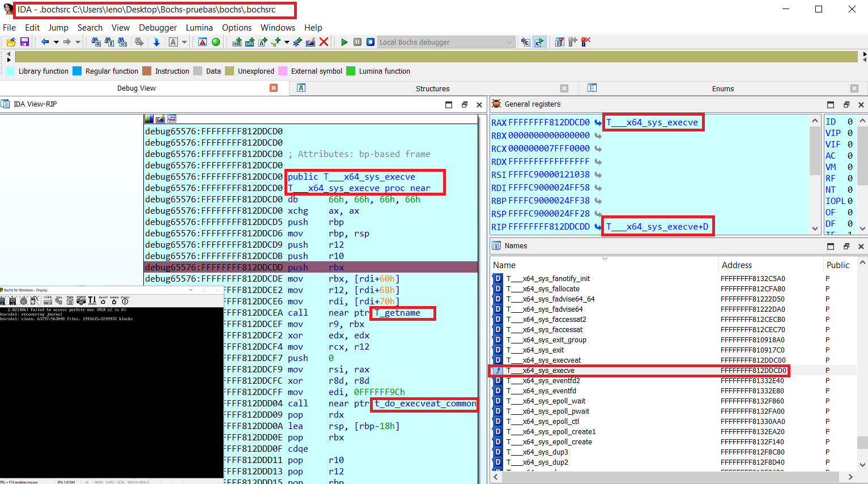
Task: Pause the debugged process
Action: coord(357,42)
